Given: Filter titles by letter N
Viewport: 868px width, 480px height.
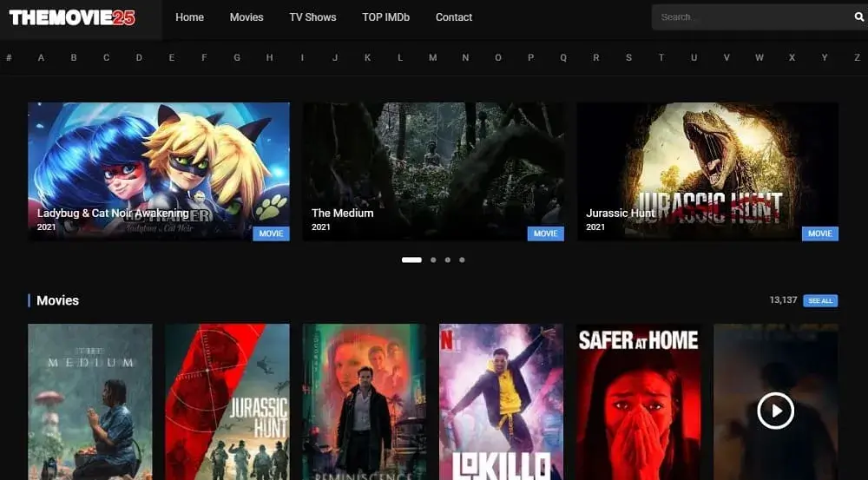Looking at the screenshot, I should pyautogui.click(x=465, y=57).
